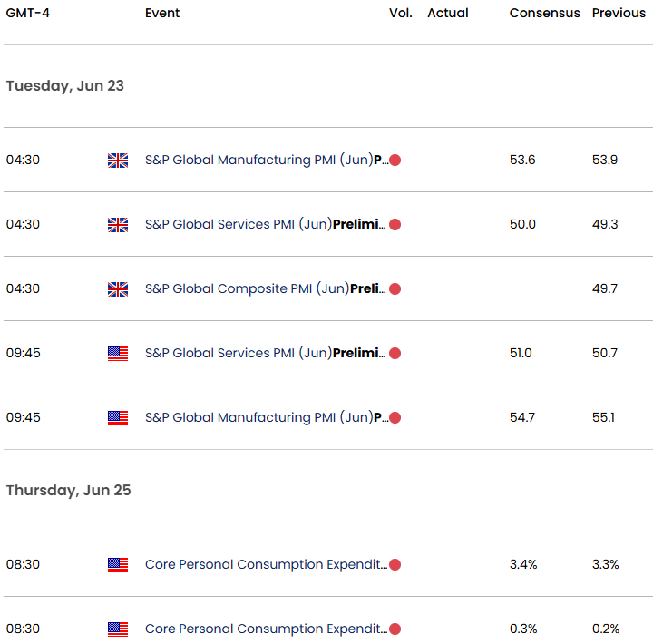Click the red volatility dot for US Manufacturing PMI
The image size is (653, 644).
click(395, 418)
